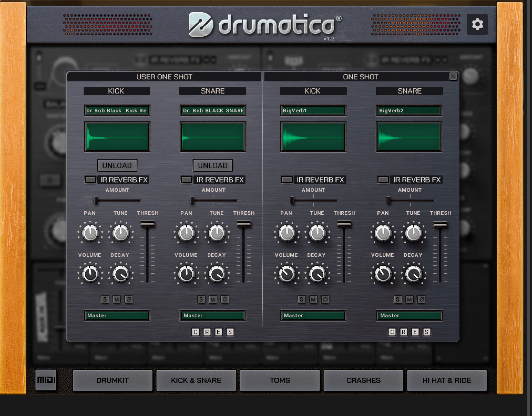Screen dimensions: 532x416
Task: Toggle IR Reverb FX for the BigVerb1 kick
Action: pos(287,180)
